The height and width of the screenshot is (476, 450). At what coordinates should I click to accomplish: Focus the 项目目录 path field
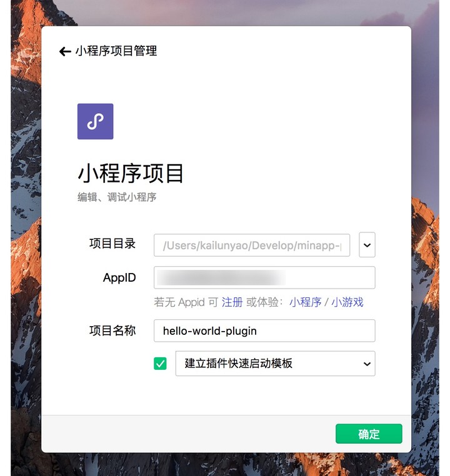point(252,245)
